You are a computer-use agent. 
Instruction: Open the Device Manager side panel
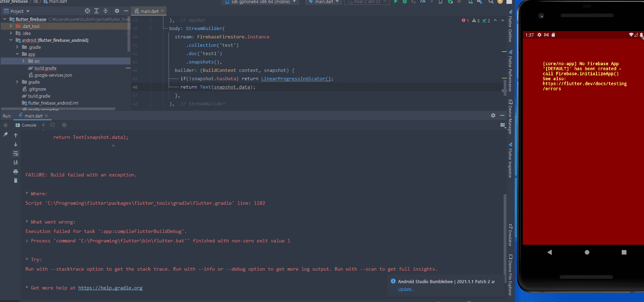pyautogui.click(x=510, y=117)
